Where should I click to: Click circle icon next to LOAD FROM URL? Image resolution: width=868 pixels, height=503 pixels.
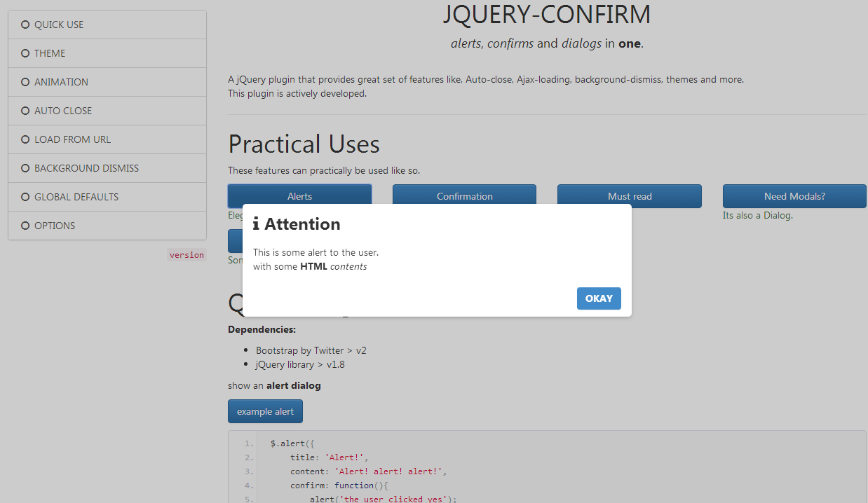pyautogui.click(x=25, y=139)
